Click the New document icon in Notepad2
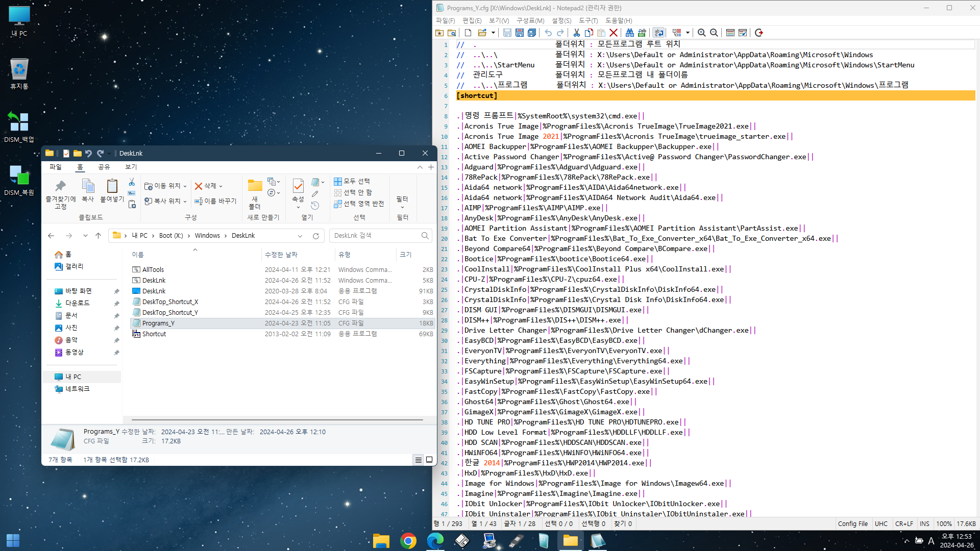The width and height of the screenshot is (980, 551). [x=468, y=33]
